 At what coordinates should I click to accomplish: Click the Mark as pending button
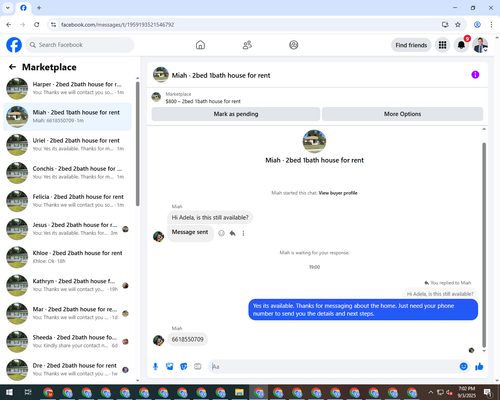236,114
